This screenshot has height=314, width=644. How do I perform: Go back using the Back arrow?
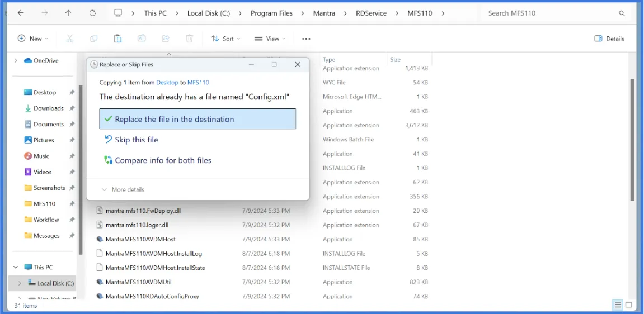point(21,13)
